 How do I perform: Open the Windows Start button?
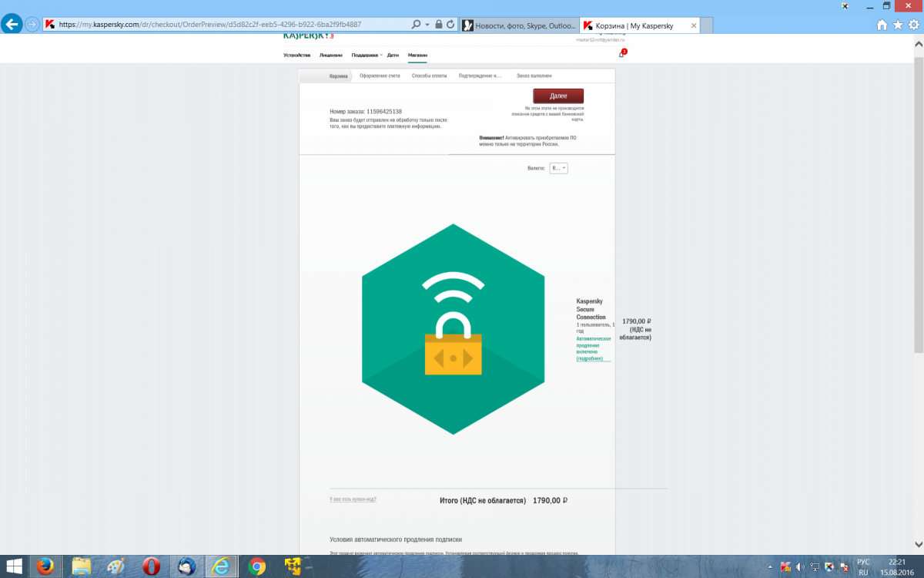click(x=14, y=566)
